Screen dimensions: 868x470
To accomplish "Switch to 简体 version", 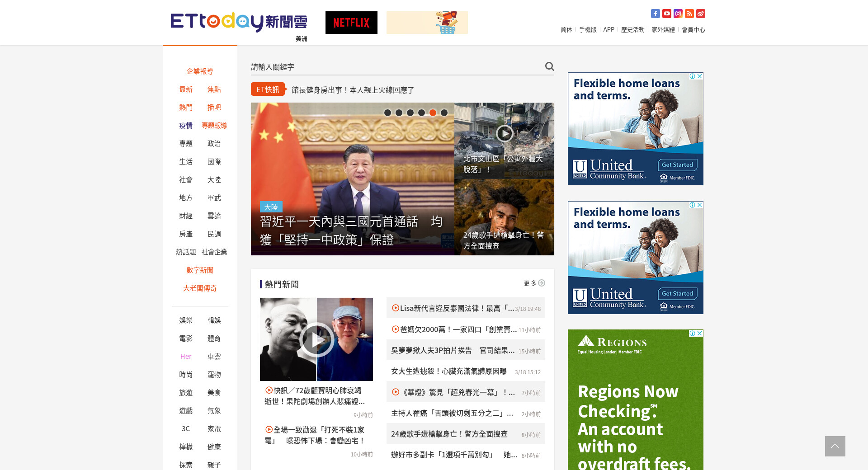I will [x=566, y=30].
